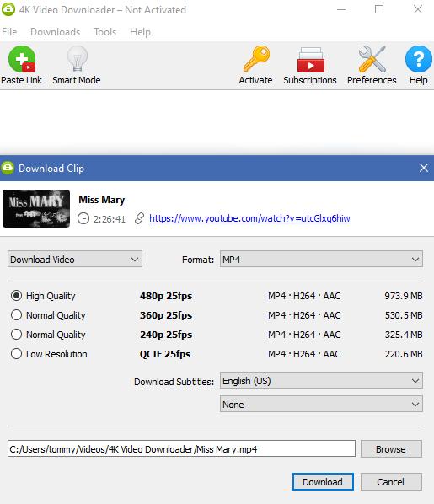
Task: Click the 240p 25fps resolution text
Action: click(x=166, y=335)
